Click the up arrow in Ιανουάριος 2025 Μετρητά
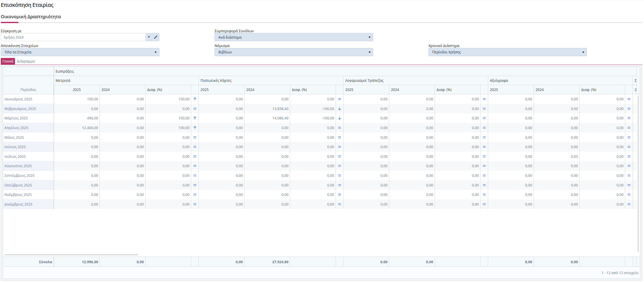Image resolution: width=644 pixels, height=282 pixels. [195, 99]
